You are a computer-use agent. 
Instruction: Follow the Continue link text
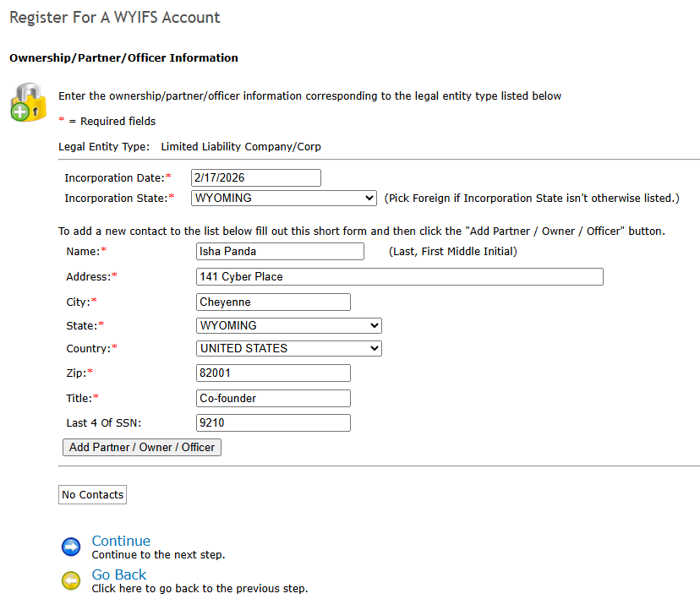[x=121, y=541]
